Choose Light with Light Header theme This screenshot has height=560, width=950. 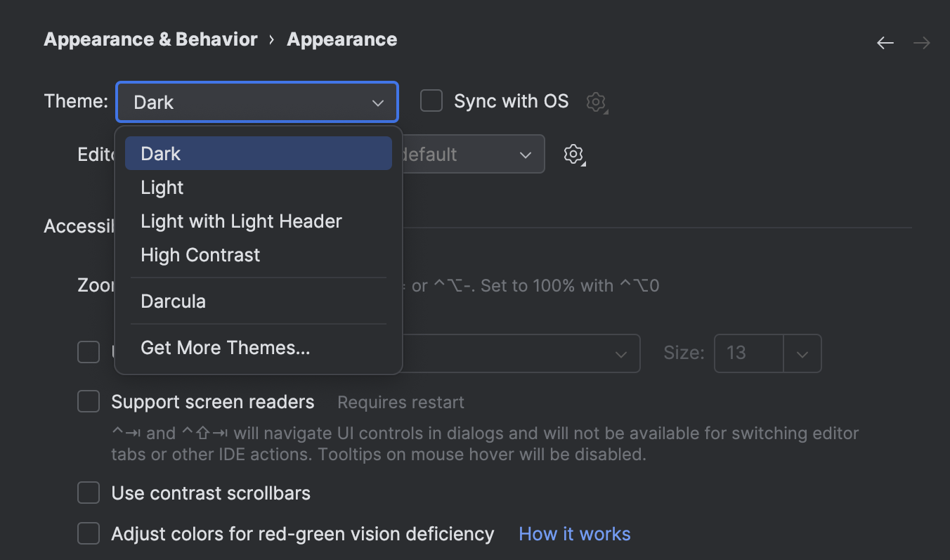[241, 221]
